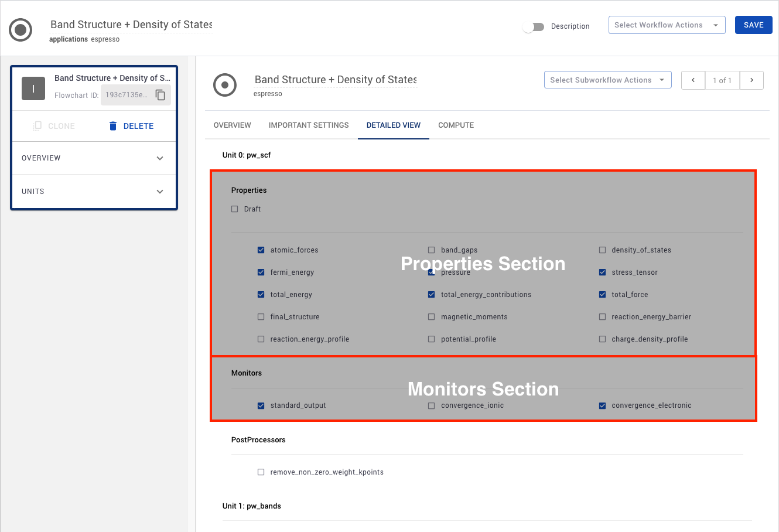Enable the convergence_ionic monitor checkbox

click(432, 405)
